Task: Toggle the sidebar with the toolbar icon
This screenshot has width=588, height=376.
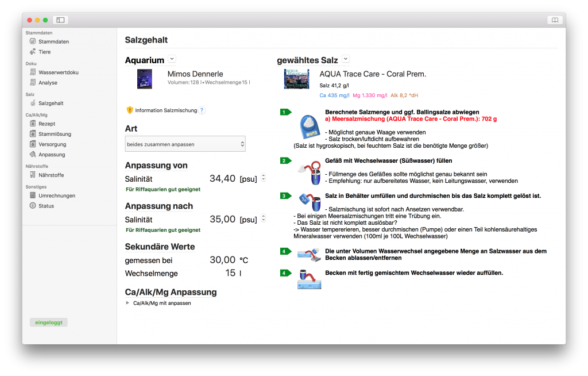Action: [60, 20]
